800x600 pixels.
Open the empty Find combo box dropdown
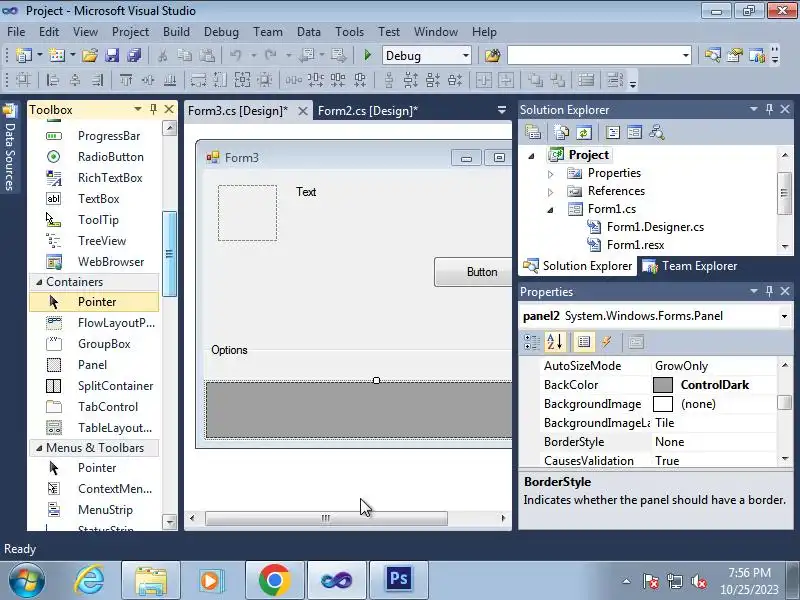(x=686, y=55)
